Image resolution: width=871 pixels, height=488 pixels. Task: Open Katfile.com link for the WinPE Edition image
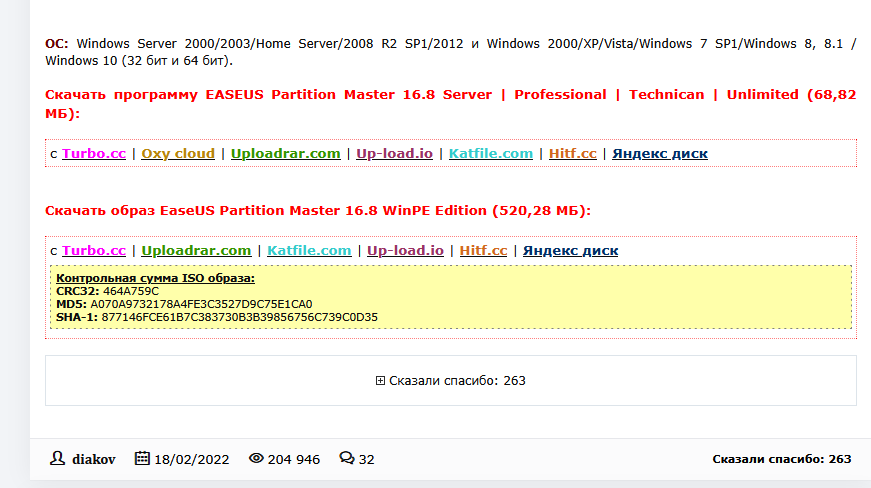309,250
